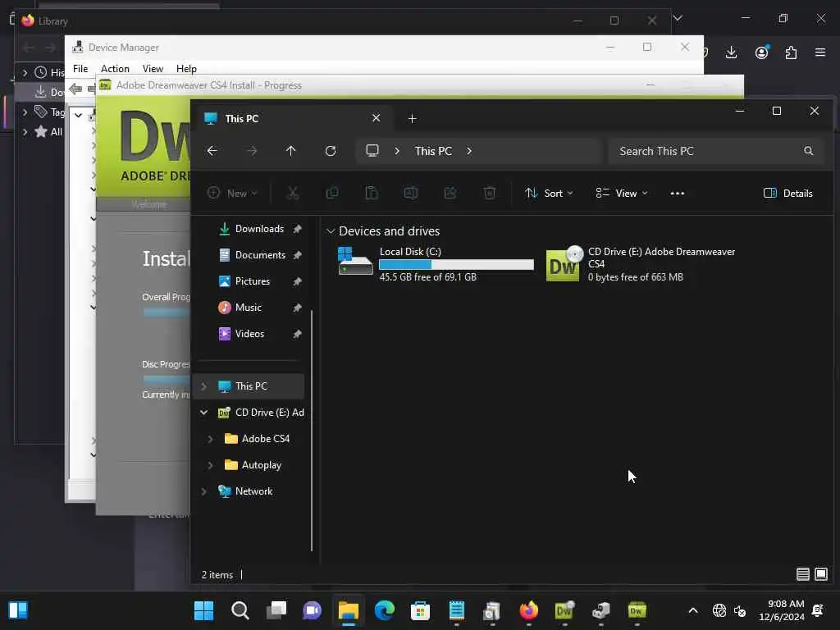
Task: Open Windows Start menu
Action: click(x=203, y=610)
